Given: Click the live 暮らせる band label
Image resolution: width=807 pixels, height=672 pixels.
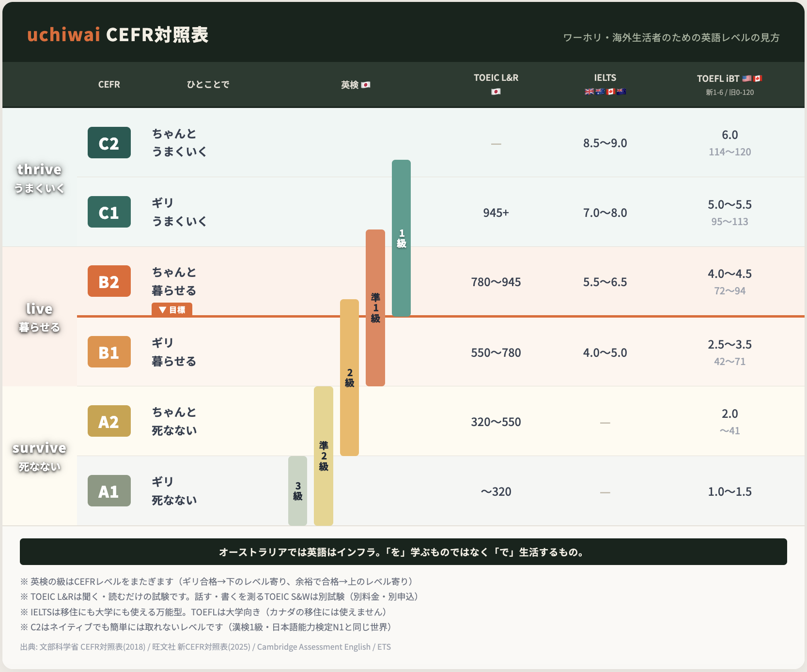Looking at the screenshot, I should coord(39,317).
